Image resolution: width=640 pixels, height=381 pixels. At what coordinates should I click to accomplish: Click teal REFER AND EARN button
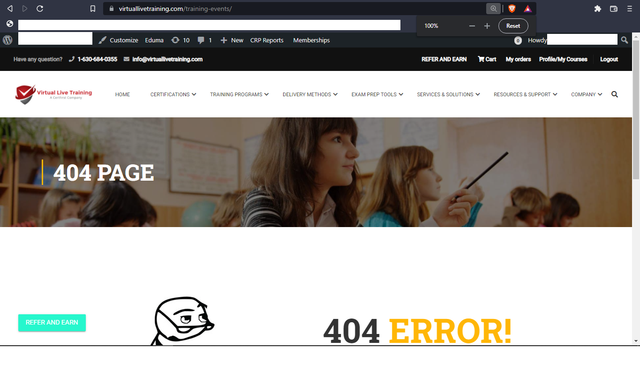(x=52, y=323)
